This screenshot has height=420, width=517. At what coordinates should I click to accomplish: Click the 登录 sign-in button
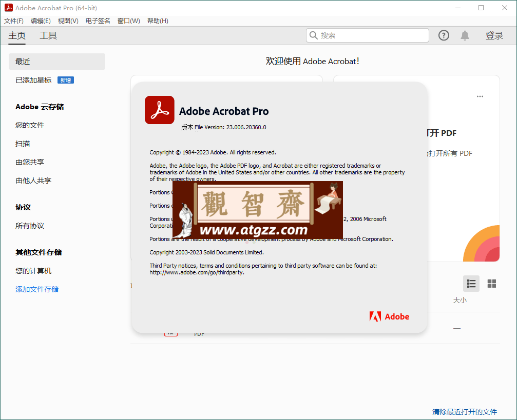click(494, 35)
